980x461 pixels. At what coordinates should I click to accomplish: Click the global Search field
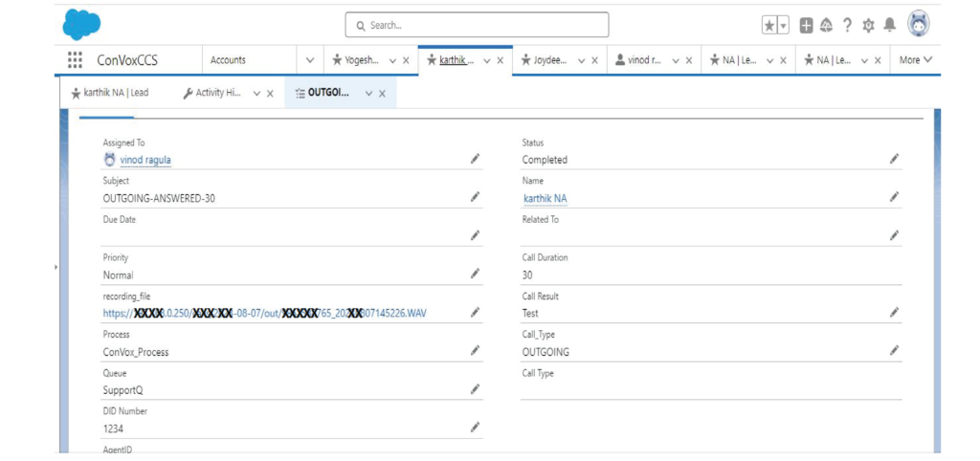[477, 25]
